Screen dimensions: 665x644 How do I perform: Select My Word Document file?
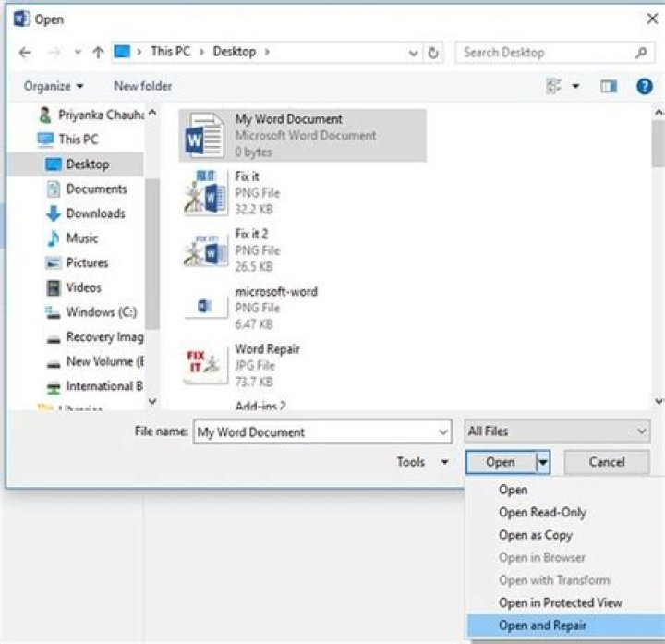click(302, 135)
